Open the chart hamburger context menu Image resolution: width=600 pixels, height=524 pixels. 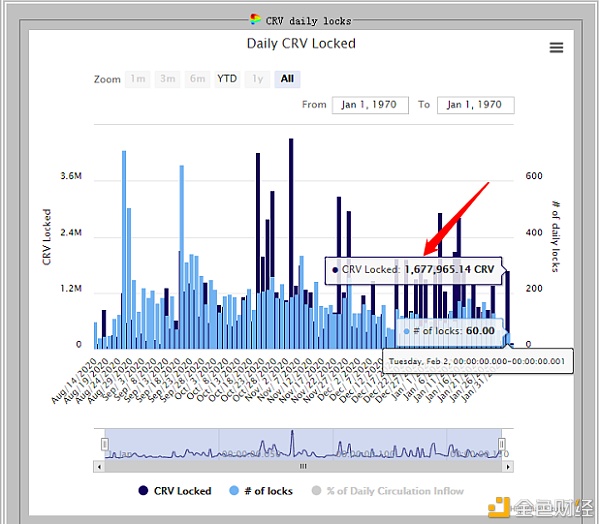coord(556,48)
